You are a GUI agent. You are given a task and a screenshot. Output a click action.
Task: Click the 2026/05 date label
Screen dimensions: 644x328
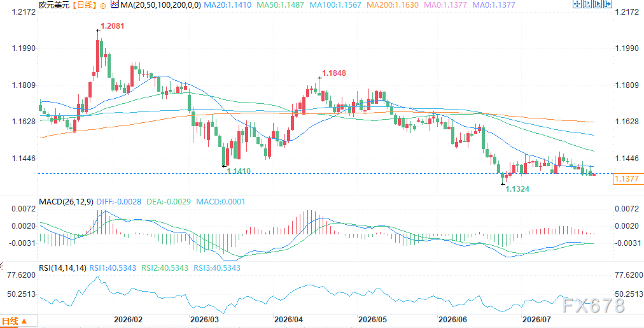372,319
